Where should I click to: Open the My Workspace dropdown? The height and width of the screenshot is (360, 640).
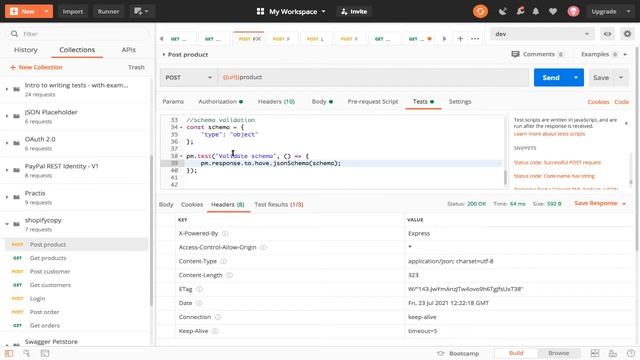coord(297,11)
